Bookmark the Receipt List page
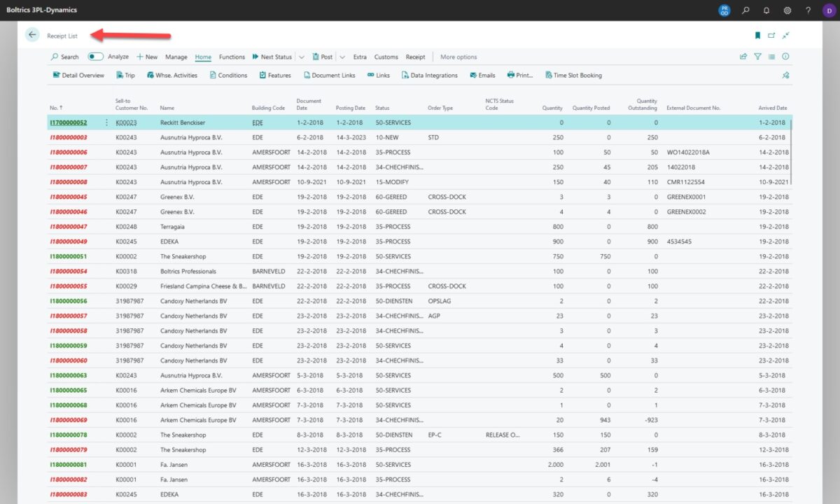Image resolution: width=840 pixels, height=504 pixels. pos(757,36)
